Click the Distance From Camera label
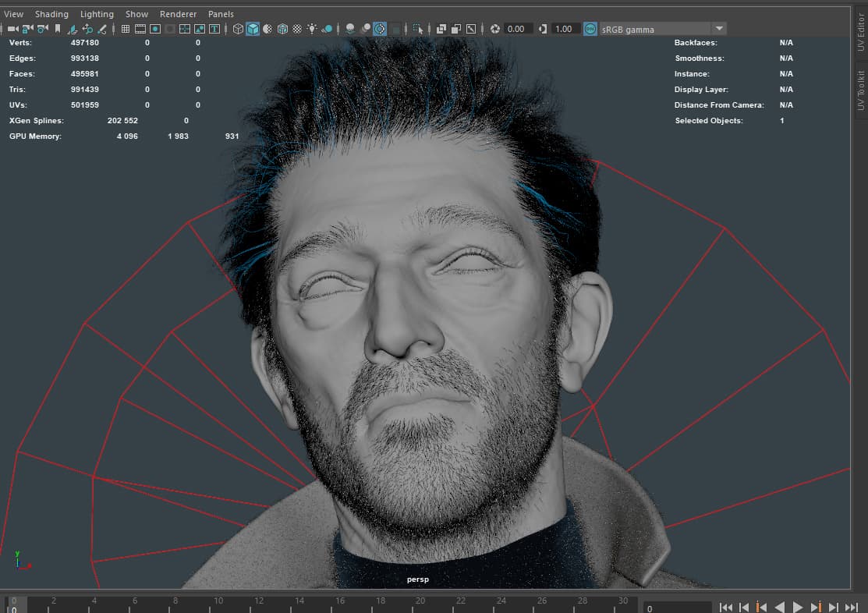 click(x=719, y=105)
